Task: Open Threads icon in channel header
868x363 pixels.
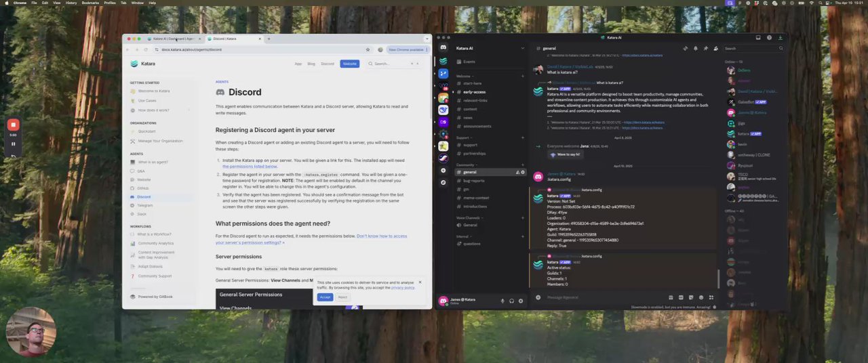Action: 685,49
